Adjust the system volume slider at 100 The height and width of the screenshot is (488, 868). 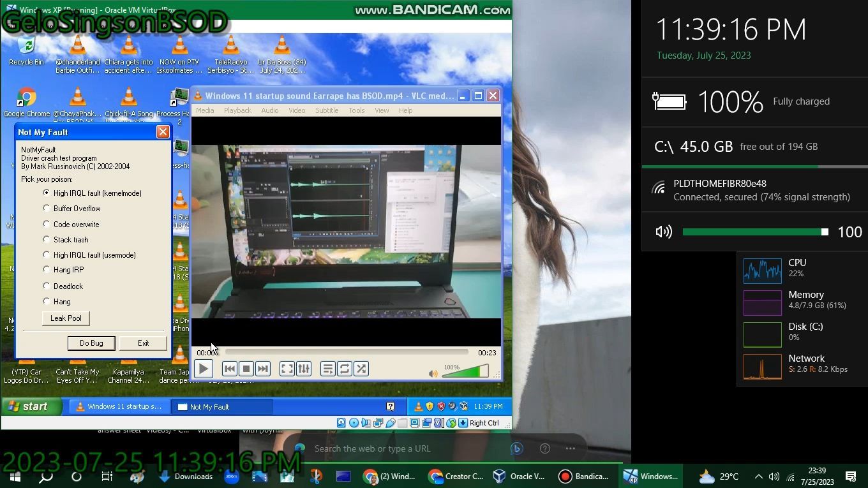[x=756, y=232]
